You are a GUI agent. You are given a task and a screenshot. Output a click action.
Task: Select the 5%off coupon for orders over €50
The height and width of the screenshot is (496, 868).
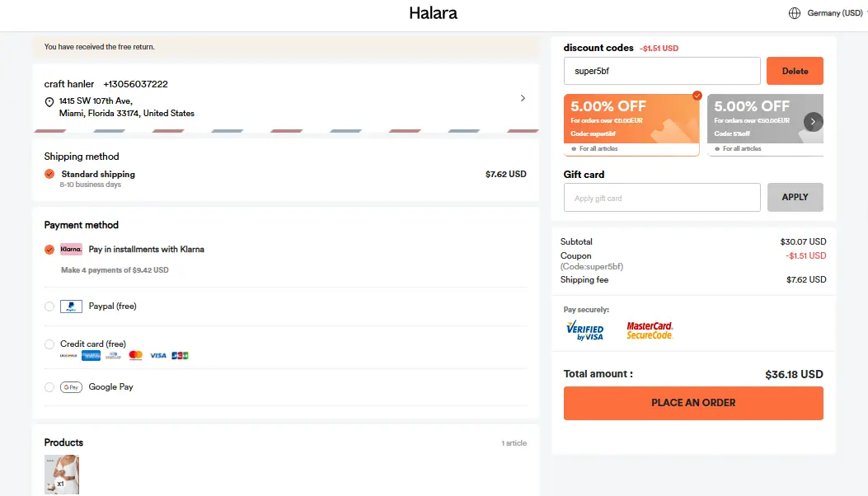point(765,124)
